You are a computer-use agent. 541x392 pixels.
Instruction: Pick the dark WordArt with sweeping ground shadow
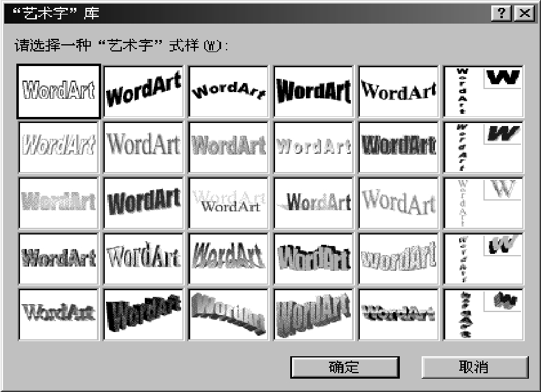pyautogui.click(x=314, y=203)
